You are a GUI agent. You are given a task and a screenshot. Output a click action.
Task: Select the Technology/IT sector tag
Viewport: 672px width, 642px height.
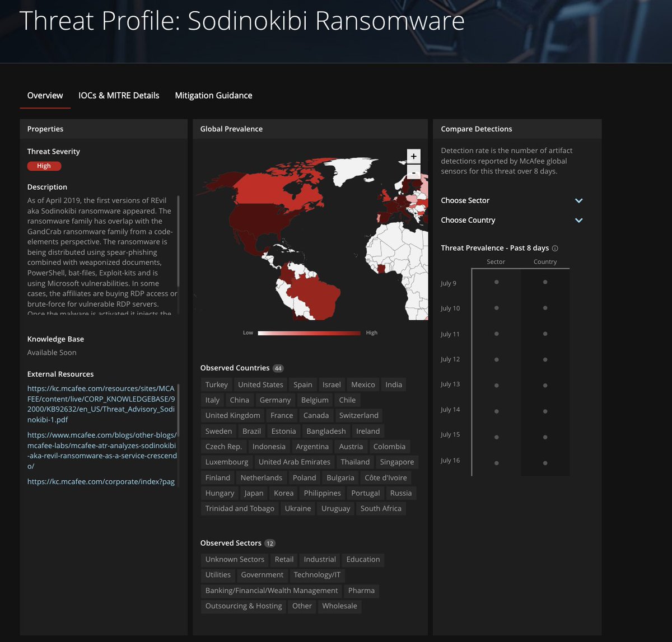pyautogui.click(x=317, y=575)
